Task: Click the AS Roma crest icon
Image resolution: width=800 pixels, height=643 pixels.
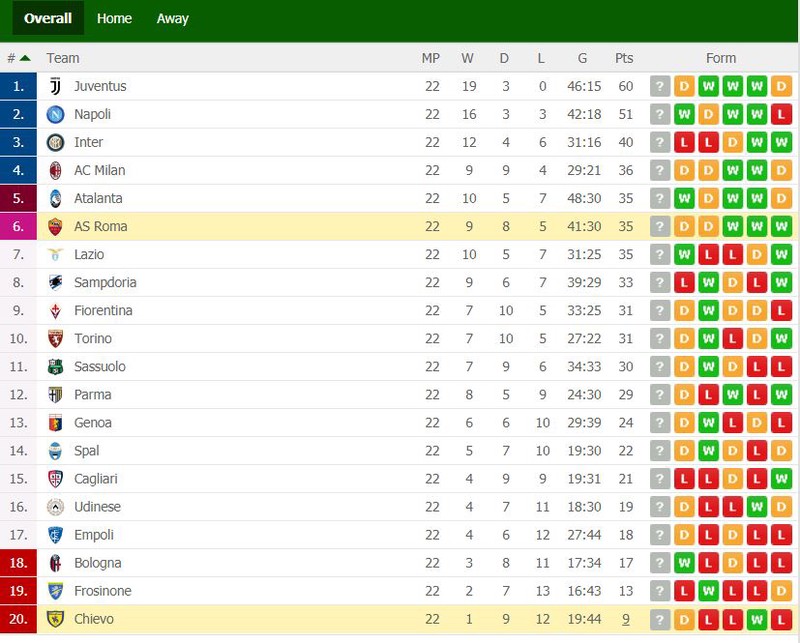Action: 55,227
